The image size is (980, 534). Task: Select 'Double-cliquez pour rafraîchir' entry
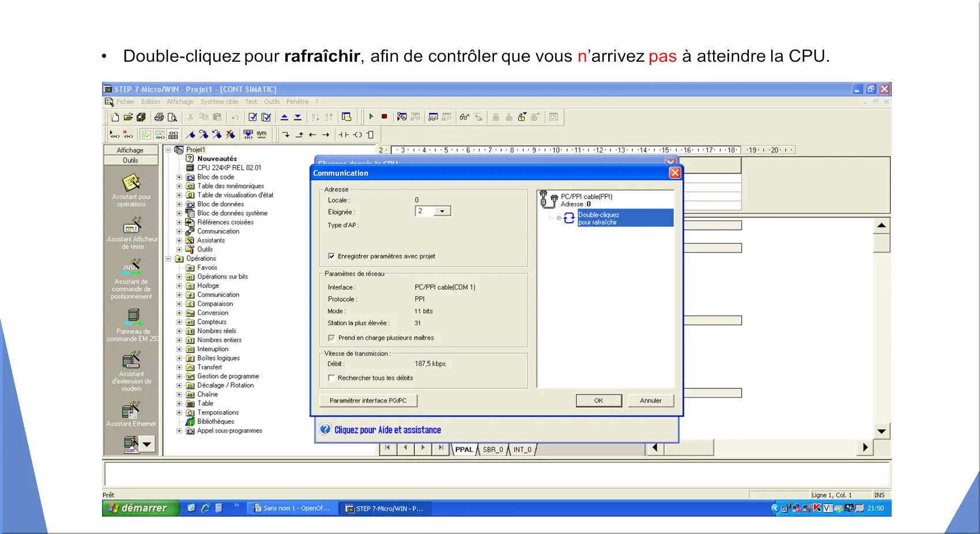tap(625, 218)
